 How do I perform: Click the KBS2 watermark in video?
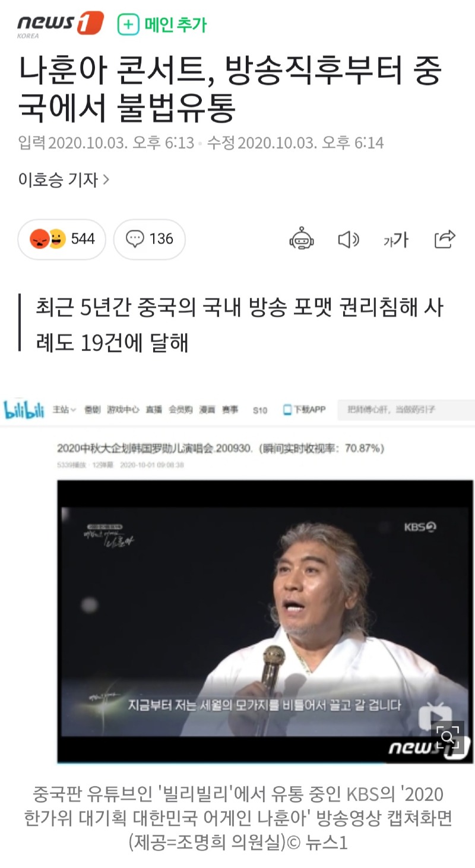420,527
